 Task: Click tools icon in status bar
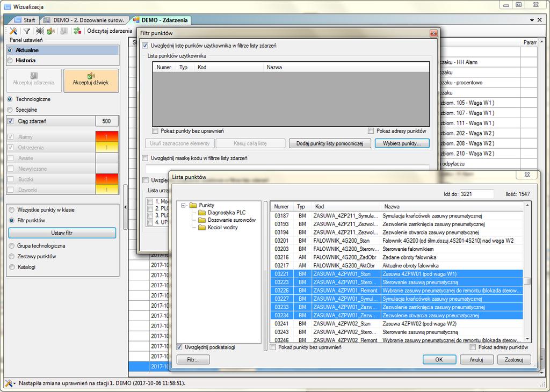click(x=9, y=383)
